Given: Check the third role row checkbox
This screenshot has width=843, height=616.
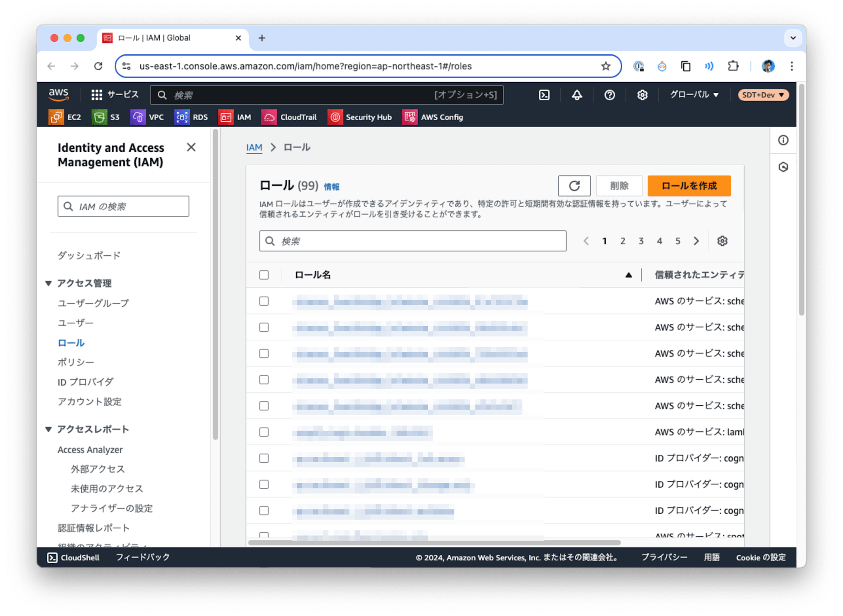Looking at the screenshot, I should pyautogui.click(x=264, y=354).
